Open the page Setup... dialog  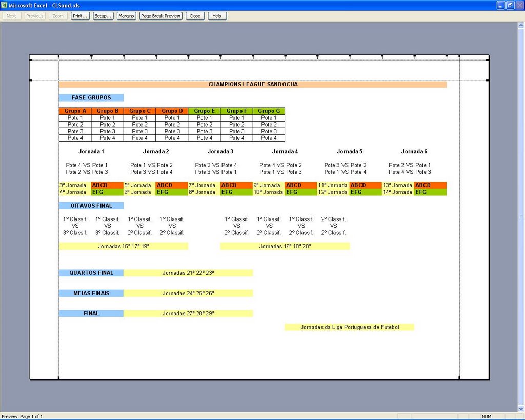[x=103, y=16]
